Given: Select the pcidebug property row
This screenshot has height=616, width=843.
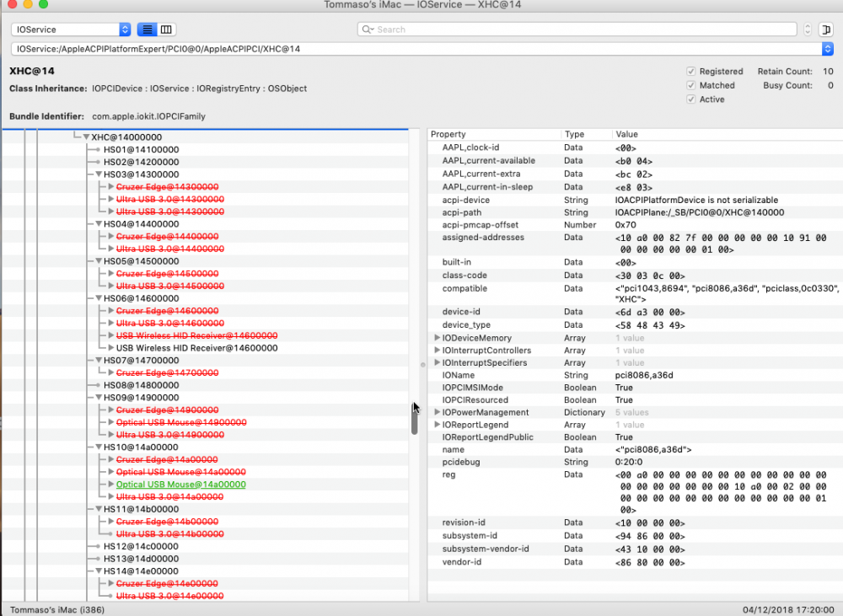Looking at the screenshot, I should coord(636,462).
